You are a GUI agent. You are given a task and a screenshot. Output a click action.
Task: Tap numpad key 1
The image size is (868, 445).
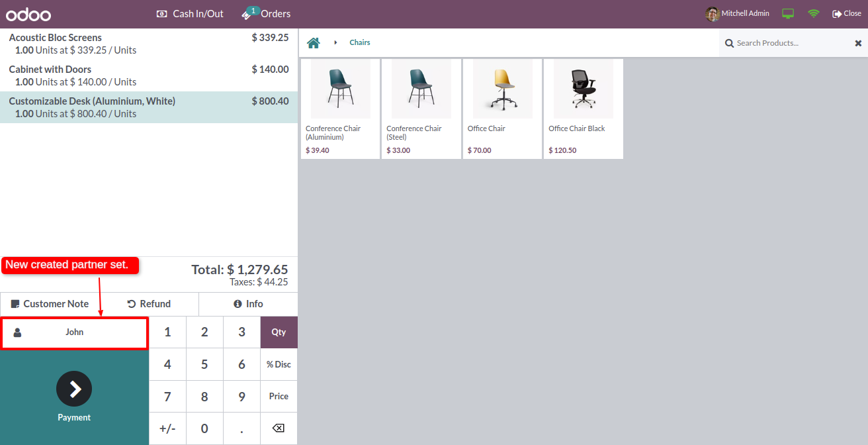167,332
